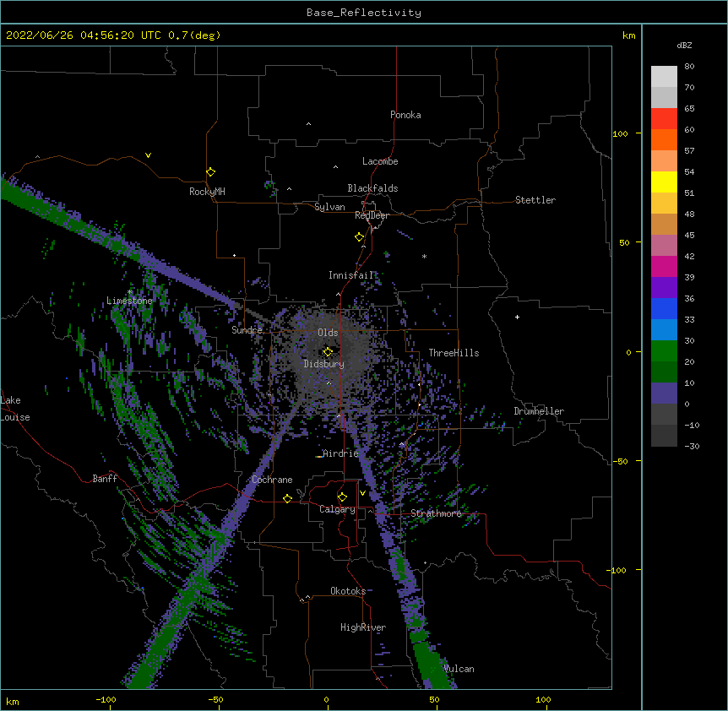
Task: Click the Banff label
Action: [x=105, y=479]
